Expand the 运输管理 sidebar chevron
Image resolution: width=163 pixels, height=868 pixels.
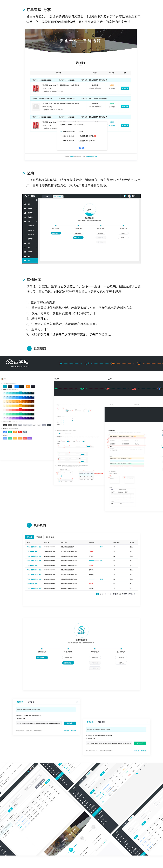36,217
